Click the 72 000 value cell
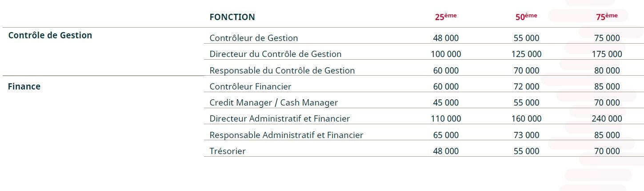644x191 pixels. tap(526, 86)
